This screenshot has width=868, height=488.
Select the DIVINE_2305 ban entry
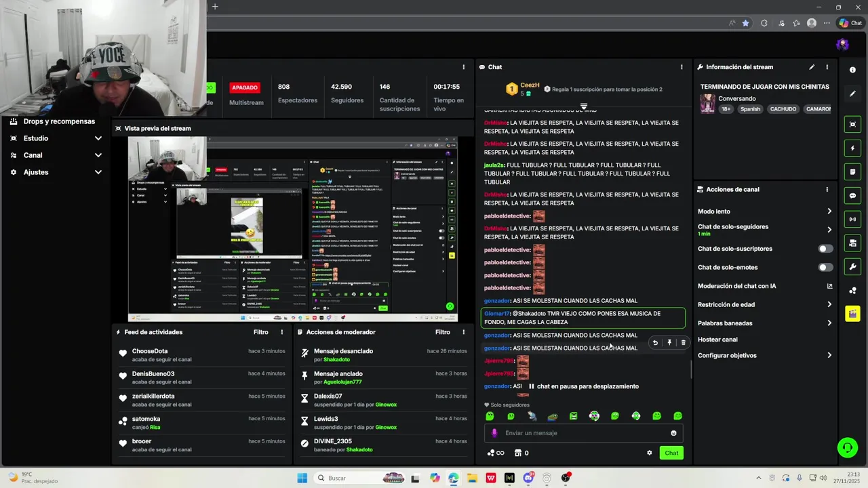tap(383, 445)
